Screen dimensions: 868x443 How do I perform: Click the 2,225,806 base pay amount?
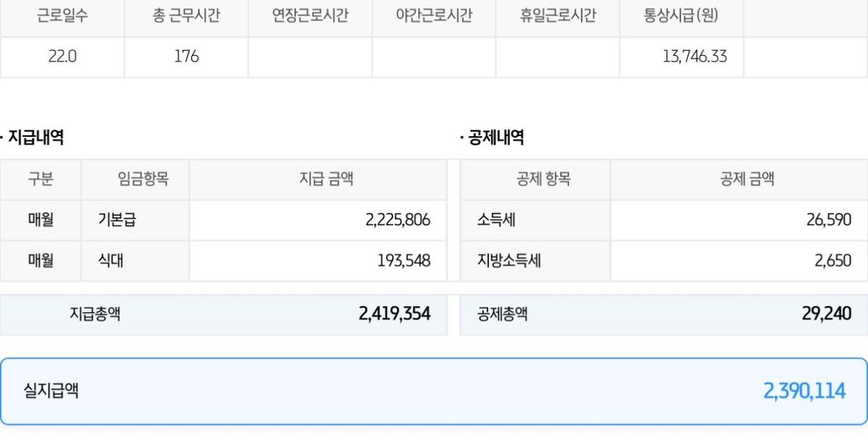(x=397, y=220)
